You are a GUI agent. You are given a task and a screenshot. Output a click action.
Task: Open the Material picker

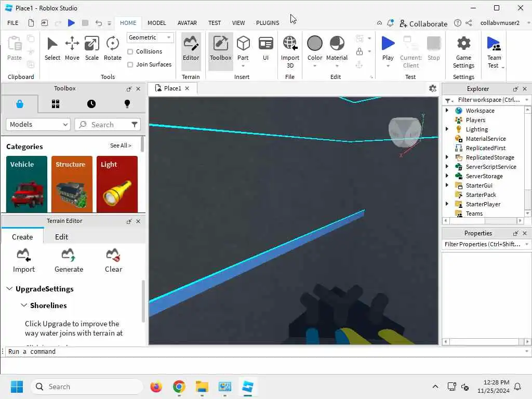click(x=337, y=49)
